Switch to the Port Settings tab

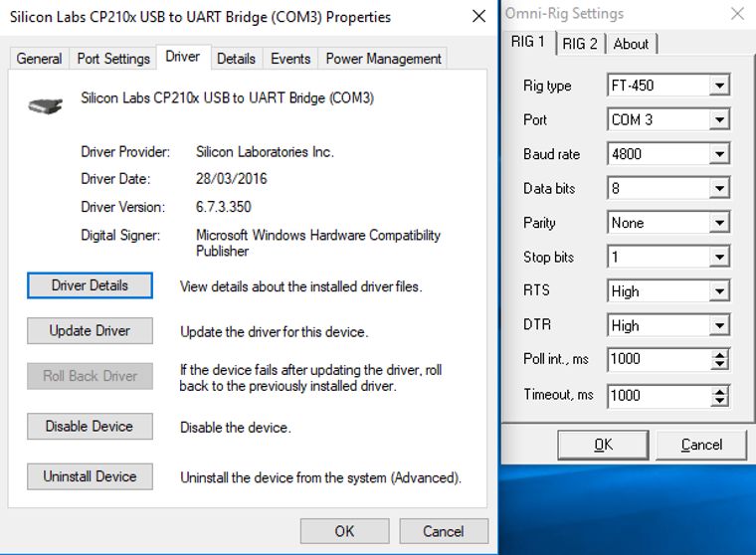pos(113,59)
